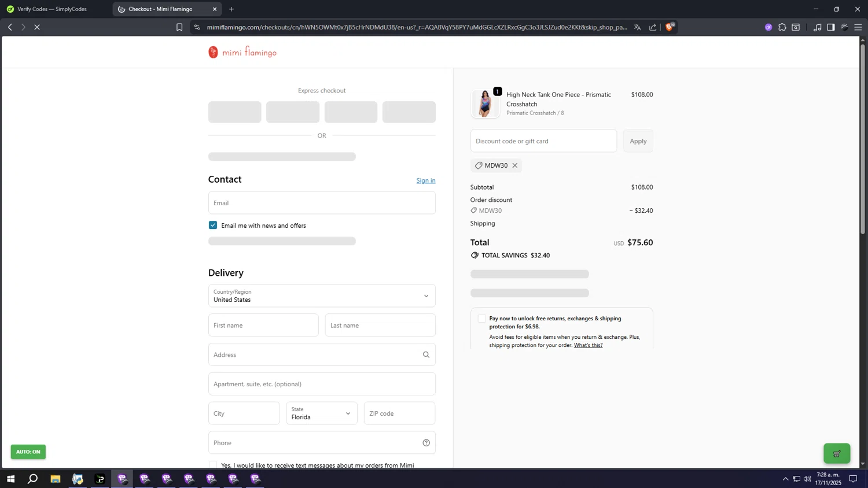Image resolution: width=868 pixels, height=488 pixels.
Task: Click the Discount code or gift card field
Action: tap(543, 141)
